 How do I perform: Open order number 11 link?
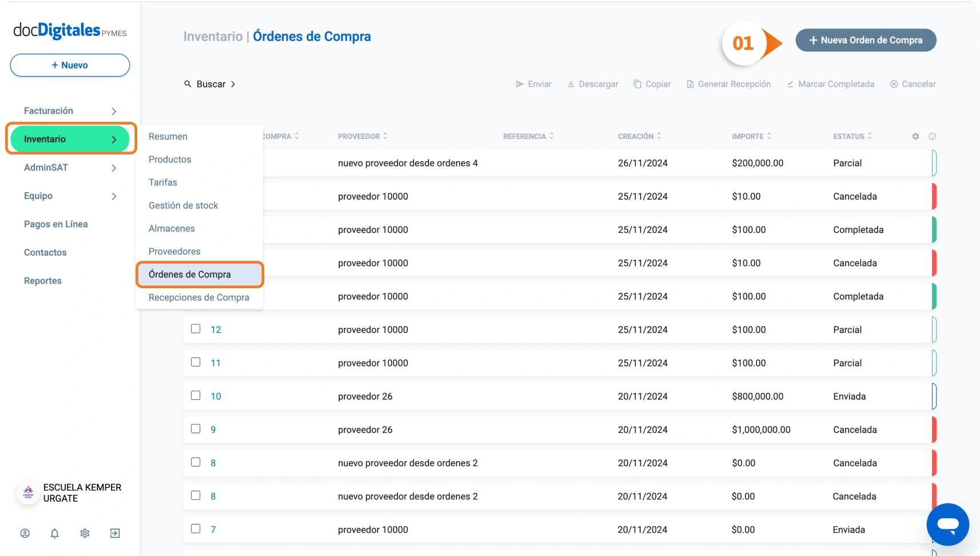click(x=216, y=363)
